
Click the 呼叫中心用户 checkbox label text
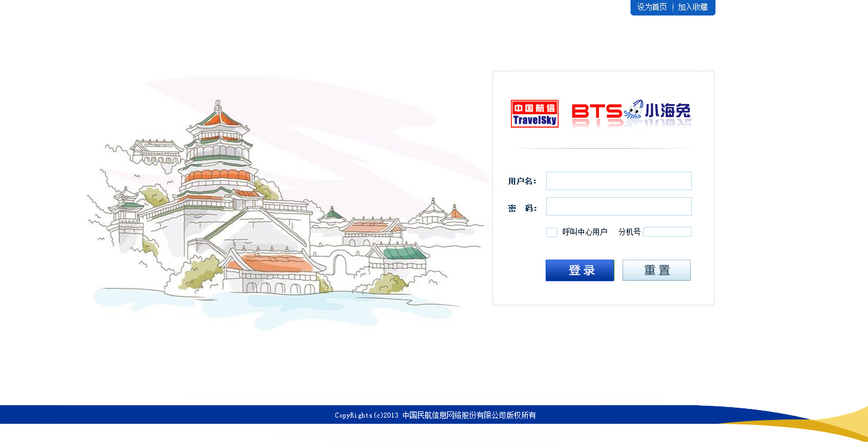(585, 232)
